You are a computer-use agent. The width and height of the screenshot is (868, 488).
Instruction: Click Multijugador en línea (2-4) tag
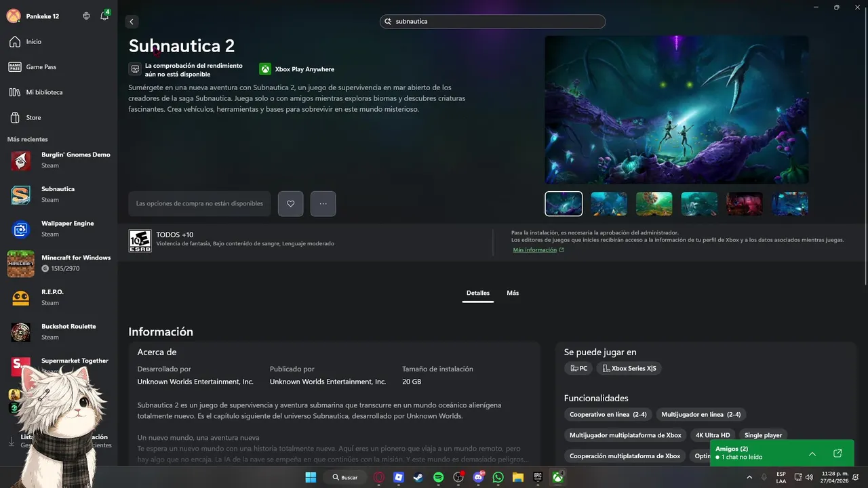pos(701,414)
